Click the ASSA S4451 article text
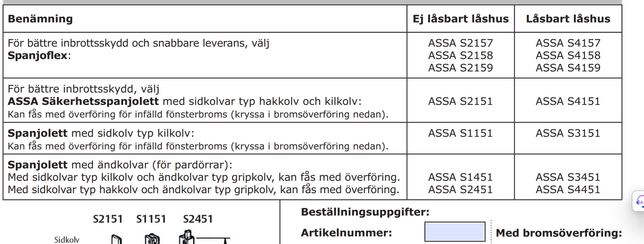Image resolution: width=644 pixels, height=244 pixels. (568, 190)
